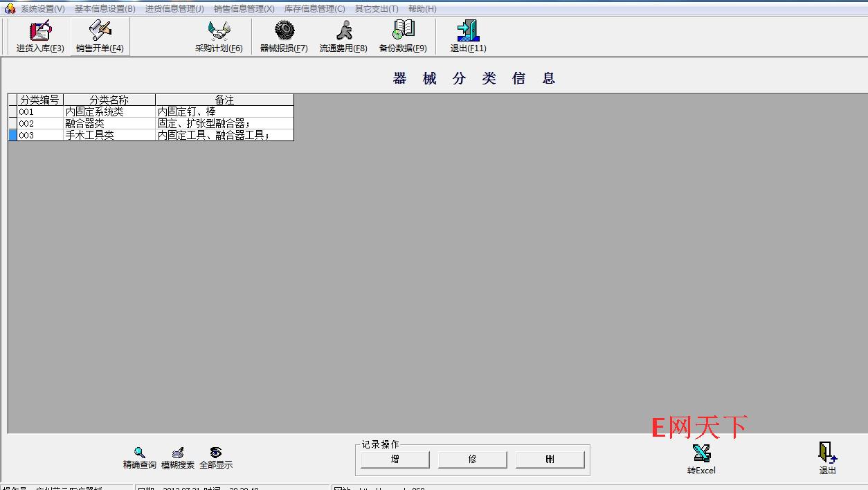Open the 库存信息管理(C) menu
This screenshot has height=490, width=868.
(x=315, y=9)
